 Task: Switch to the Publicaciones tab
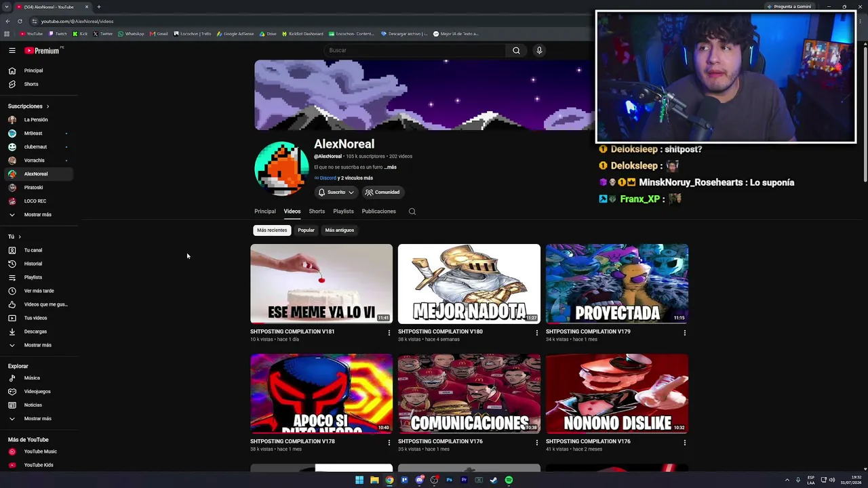pos(378,211)
